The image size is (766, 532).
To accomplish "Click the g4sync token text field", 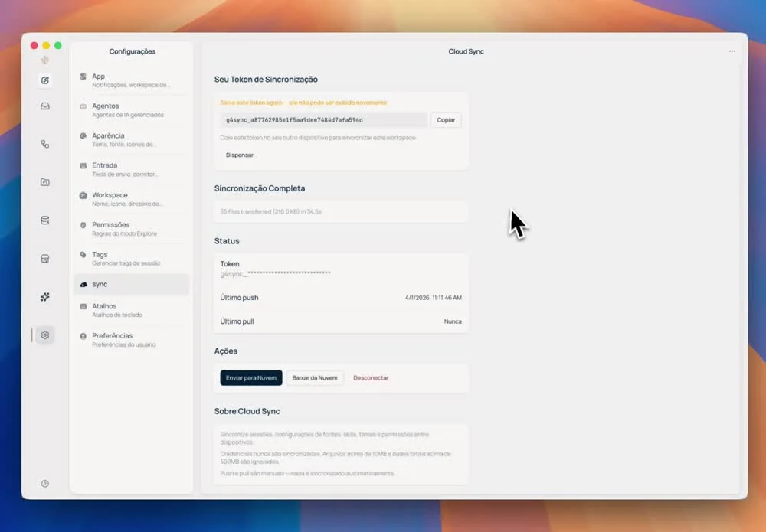I will click(x=323, y=120).
